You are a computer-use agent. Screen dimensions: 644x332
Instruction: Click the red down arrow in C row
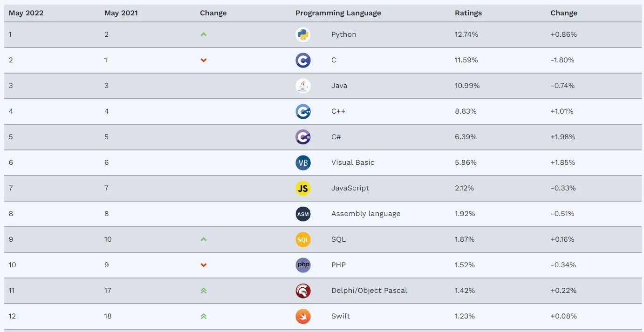tap(204, 60)
